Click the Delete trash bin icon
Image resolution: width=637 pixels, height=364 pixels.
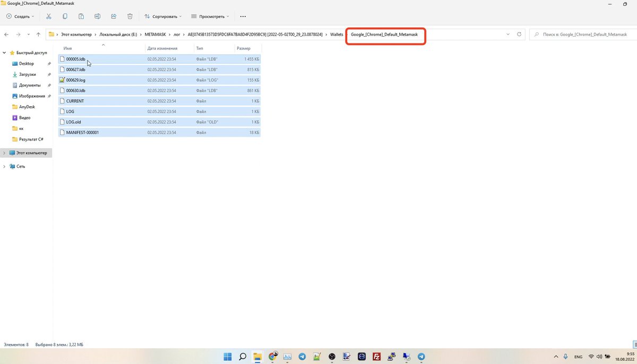click(x=130, y=16)
